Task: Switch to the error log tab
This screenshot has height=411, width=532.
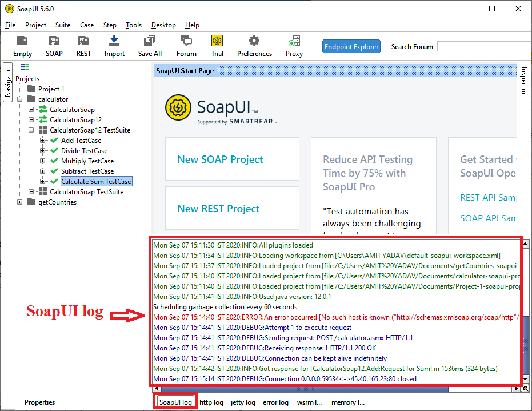Action: coord(275,402)
